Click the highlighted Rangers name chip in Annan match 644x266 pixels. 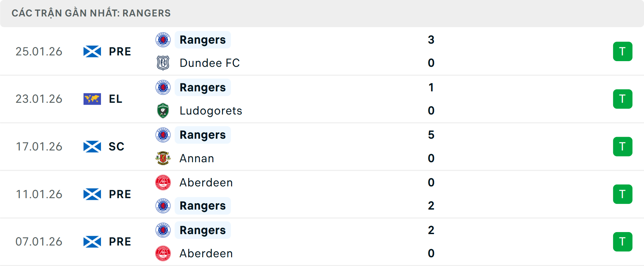tap(203, 135)
